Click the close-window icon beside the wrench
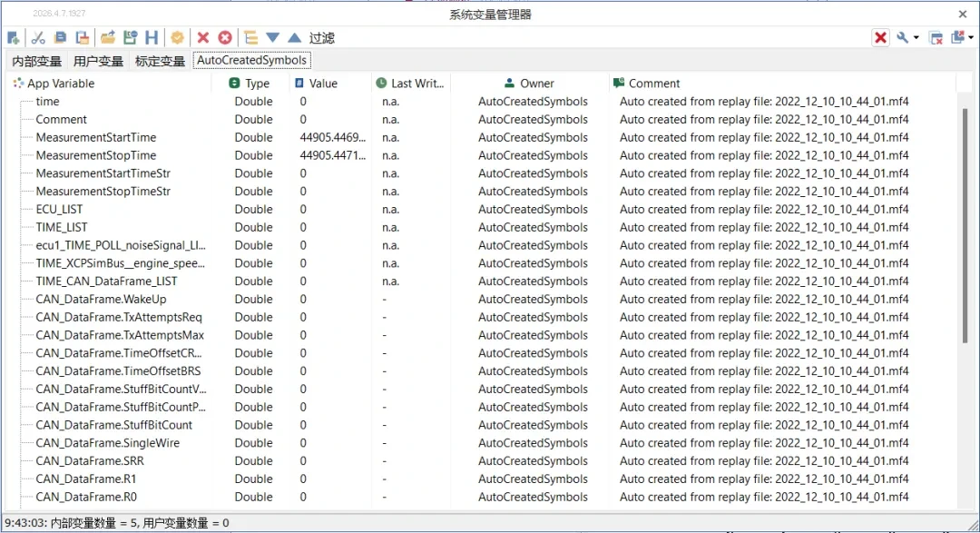980x533 pixels. click(936, 37)
